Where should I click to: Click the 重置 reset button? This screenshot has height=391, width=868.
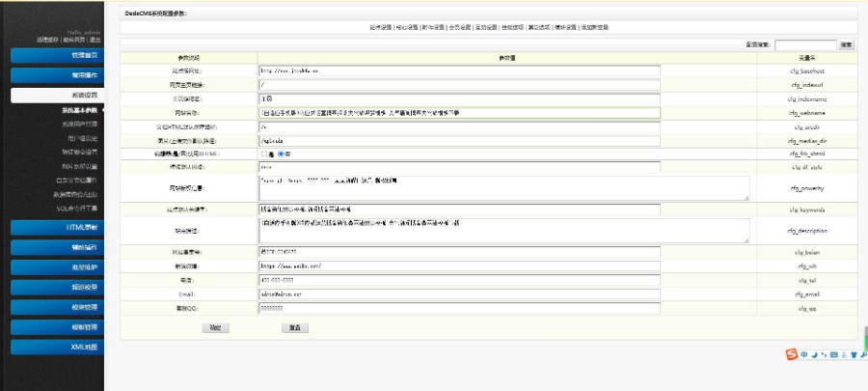click(295, 328)
